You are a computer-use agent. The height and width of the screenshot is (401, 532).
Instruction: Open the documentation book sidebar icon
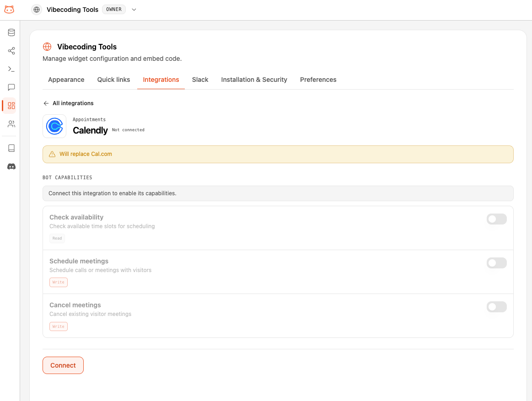pyautogui.click(x=11, y=148)
